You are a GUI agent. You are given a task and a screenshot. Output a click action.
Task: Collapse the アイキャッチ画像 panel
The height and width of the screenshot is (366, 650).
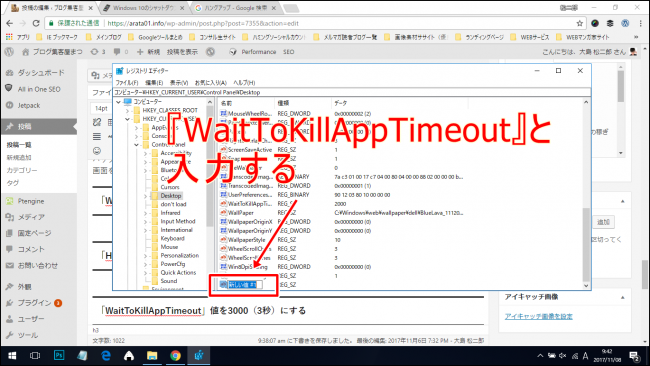(622, 297)
